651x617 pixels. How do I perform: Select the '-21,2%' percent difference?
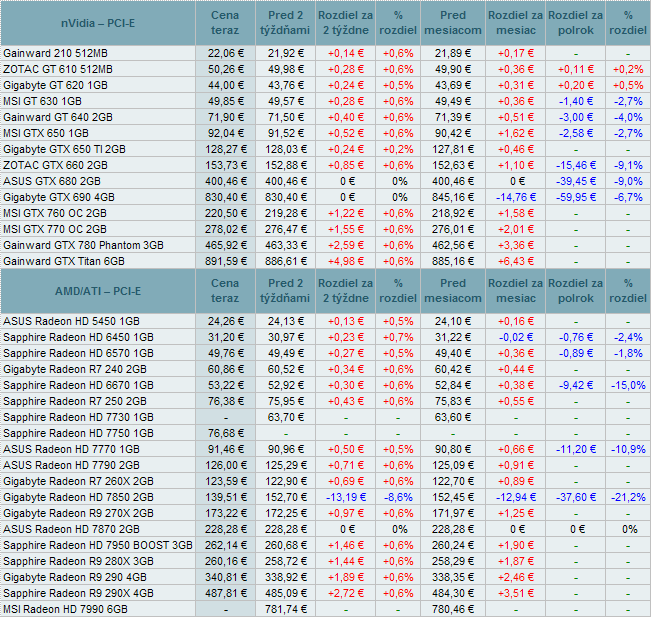point(628,497)
